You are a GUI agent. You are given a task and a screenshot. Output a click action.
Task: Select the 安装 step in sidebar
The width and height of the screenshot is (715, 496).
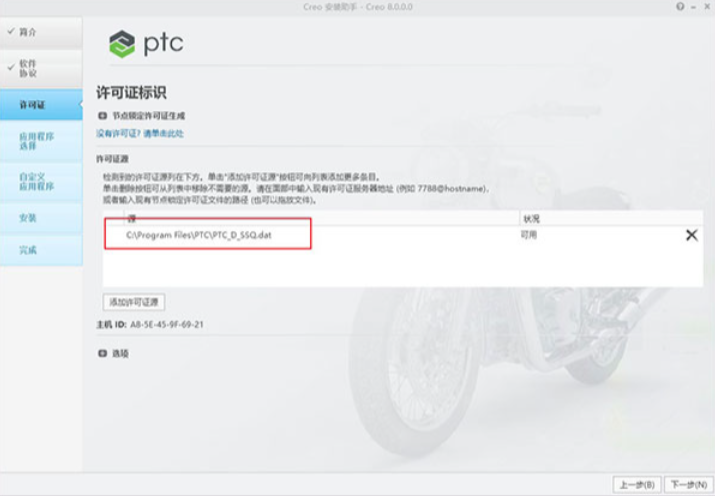41,218
